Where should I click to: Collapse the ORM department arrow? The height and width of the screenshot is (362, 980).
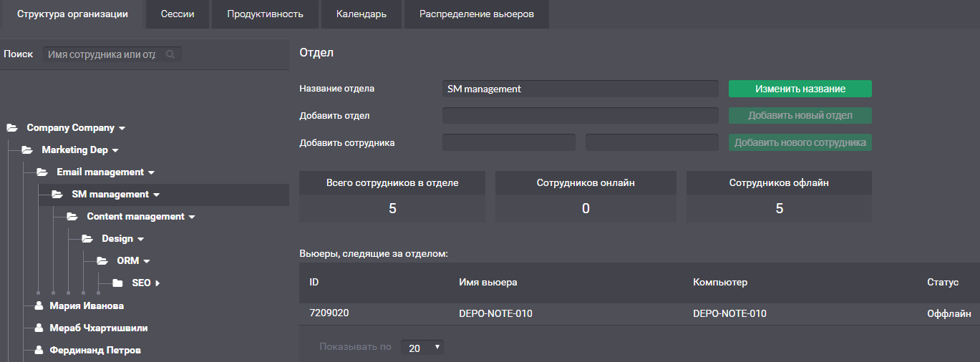pos(146,261)
